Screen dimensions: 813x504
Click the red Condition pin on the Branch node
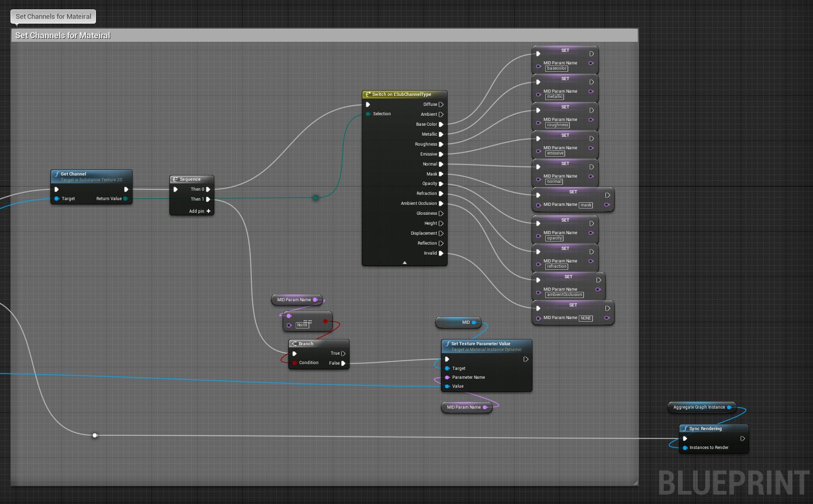click(295, 363)
